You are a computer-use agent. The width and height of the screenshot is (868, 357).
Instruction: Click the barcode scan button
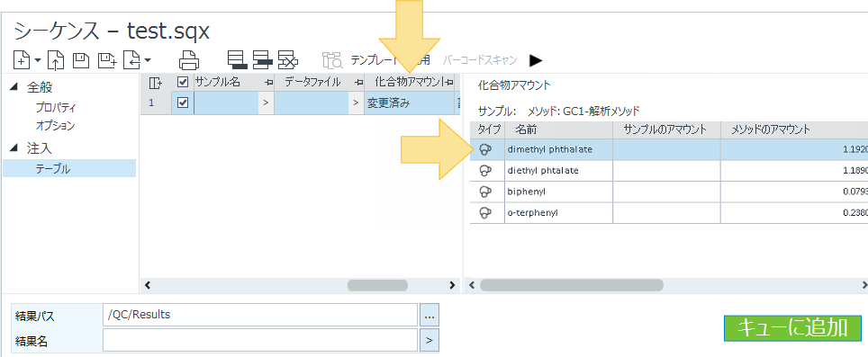pos(479,60)
